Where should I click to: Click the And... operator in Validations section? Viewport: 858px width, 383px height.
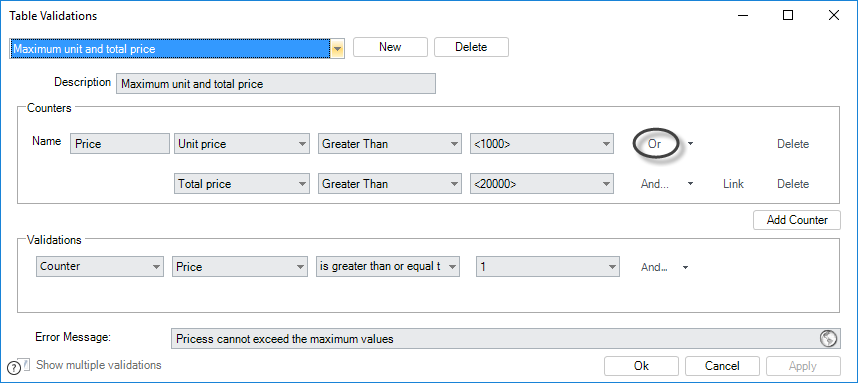[654, 268]
